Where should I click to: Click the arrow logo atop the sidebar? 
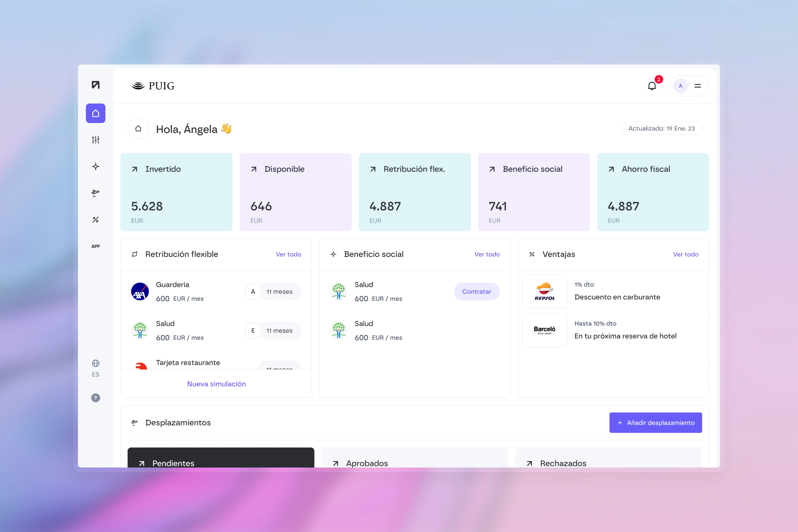(96, 85)
